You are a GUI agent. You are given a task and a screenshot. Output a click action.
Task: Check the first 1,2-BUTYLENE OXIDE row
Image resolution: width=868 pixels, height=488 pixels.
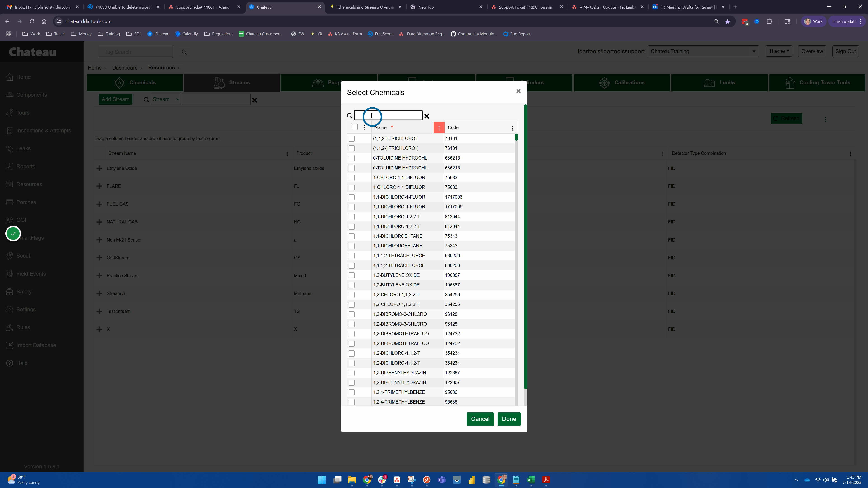tap(351, 275)
